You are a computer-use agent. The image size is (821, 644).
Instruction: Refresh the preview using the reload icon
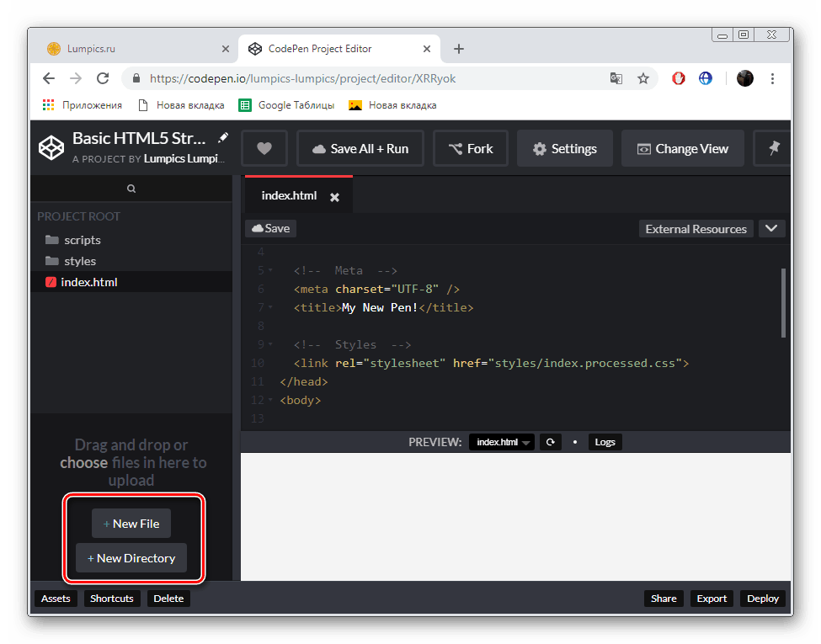pyautogui.click(x=551, y=441)
